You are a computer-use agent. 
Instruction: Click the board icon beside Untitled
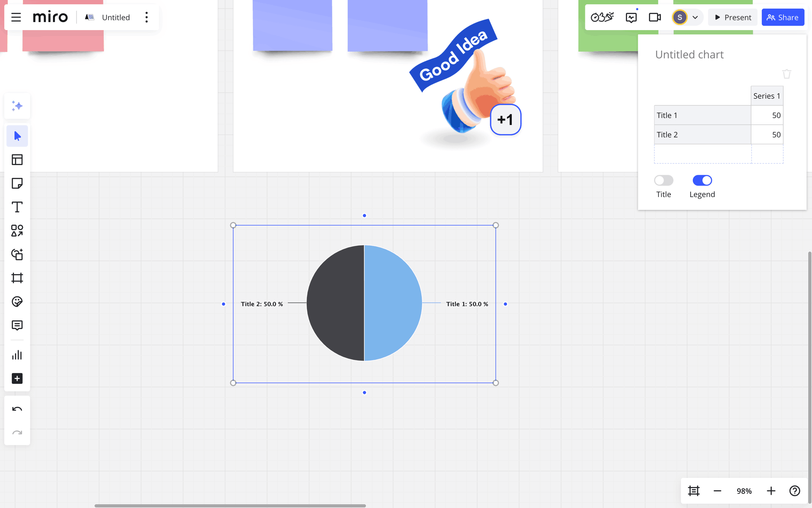coord(89,17)
